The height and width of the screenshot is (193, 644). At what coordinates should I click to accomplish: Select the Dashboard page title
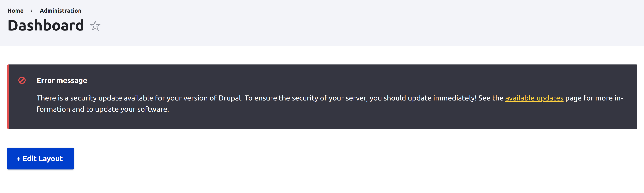(46, 25)
